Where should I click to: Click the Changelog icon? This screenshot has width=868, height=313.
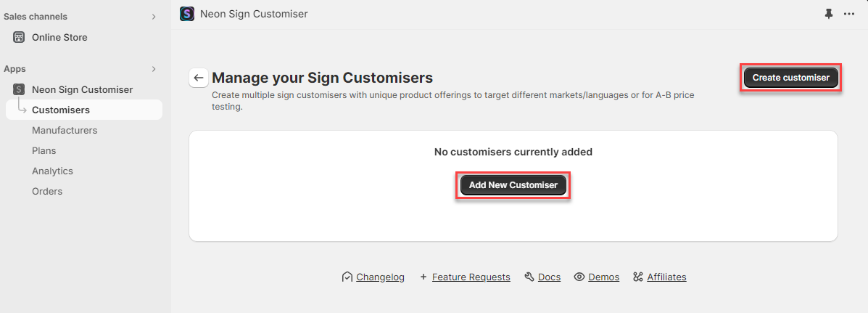click(347, 277)
